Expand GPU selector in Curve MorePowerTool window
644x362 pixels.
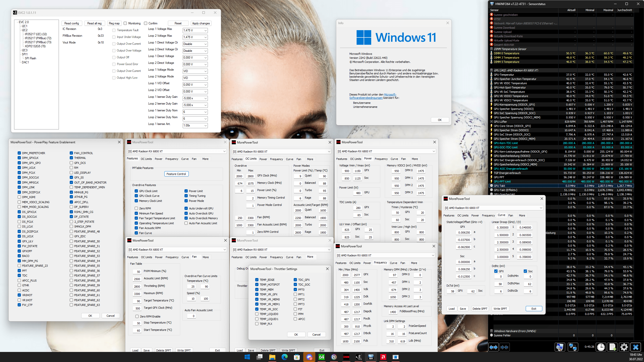click(x=541, y=208)
